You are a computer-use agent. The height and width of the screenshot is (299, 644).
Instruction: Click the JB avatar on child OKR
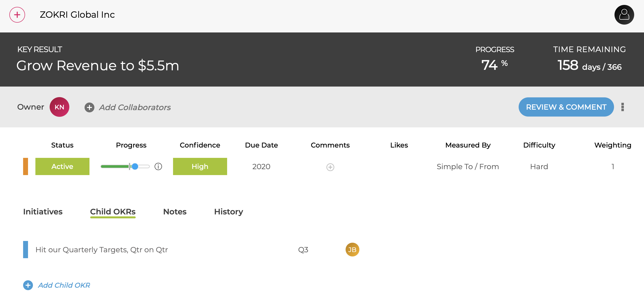352,250
